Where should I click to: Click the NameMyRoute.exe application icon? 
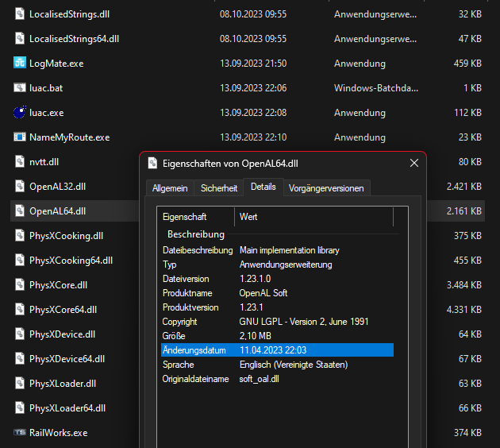20,137
